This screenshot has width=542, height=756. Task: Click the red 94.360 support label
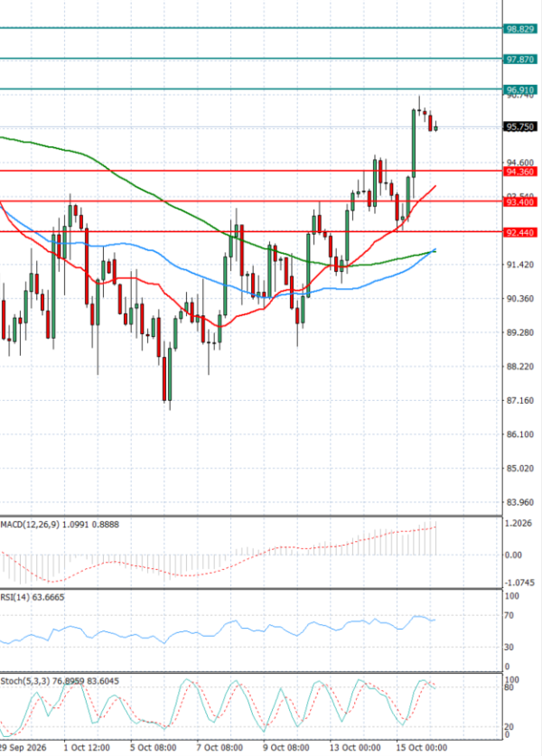519,172
